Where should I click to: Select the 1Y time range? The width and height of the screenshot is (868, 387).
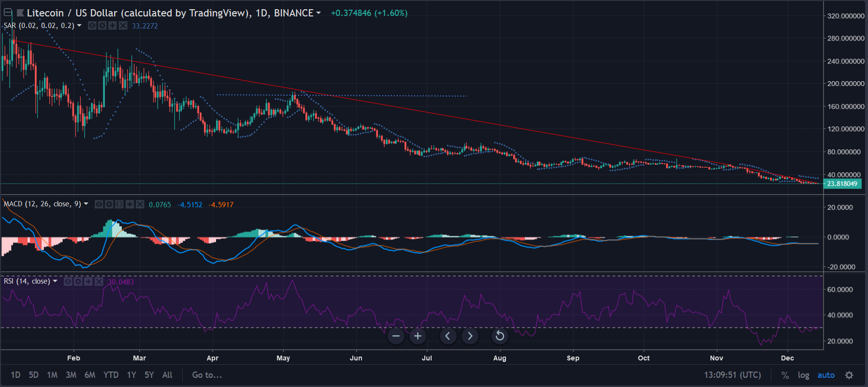tap(131, 375)
